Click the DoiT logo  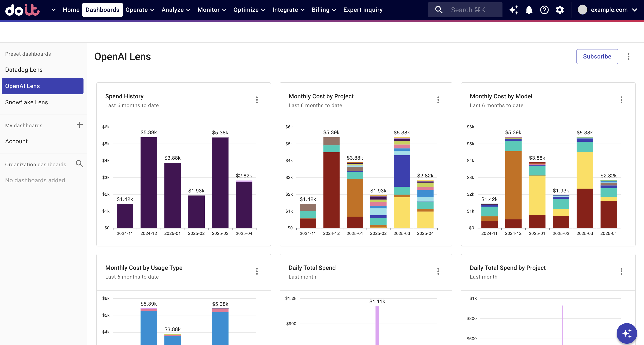(x=22, y=10)
